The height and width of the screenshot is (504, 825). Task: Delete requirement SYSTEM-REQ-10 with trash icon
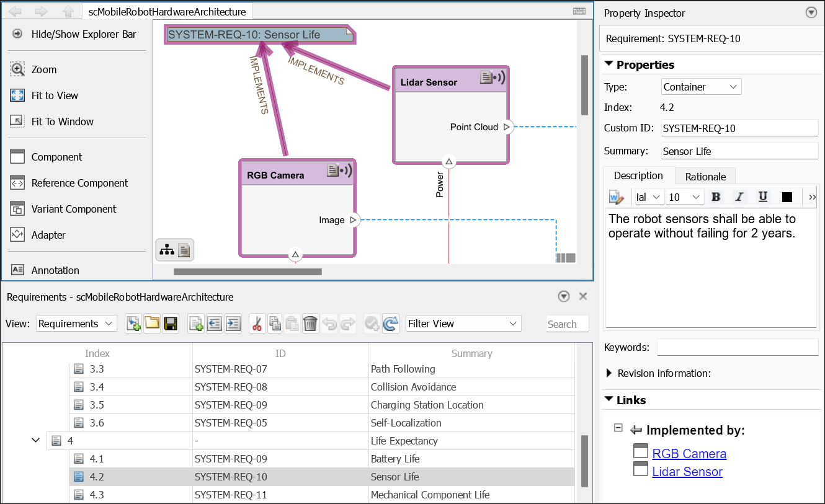[x=310, y=323]
